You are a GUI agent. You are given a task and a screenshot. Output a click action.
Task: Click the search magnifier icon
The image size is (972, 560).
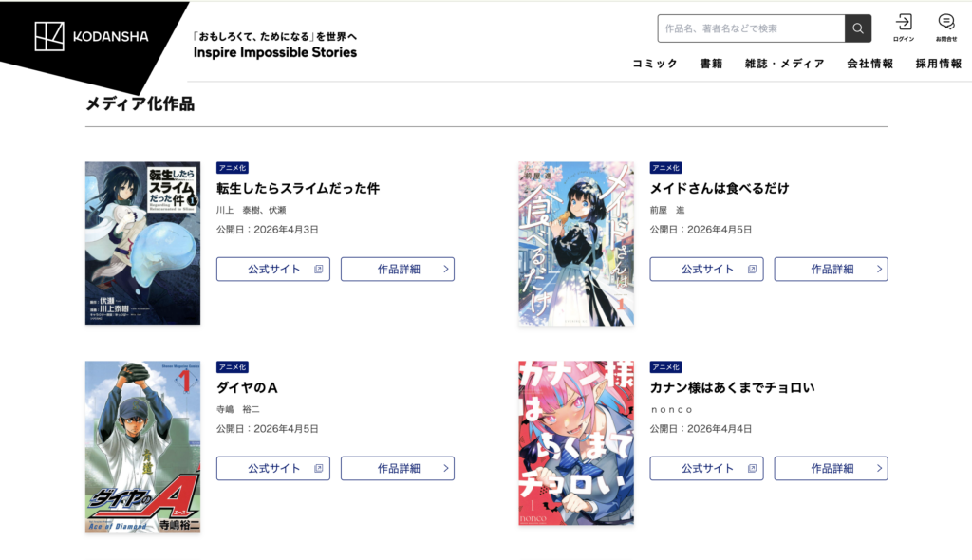click(858, 28)
